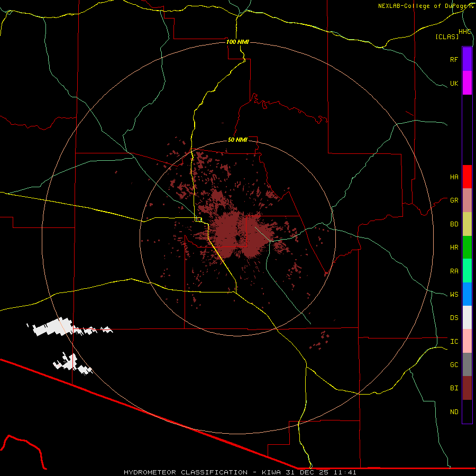Select the GR pink-brown legend swatch
The image size is (476, 476).
pos(467,200)
